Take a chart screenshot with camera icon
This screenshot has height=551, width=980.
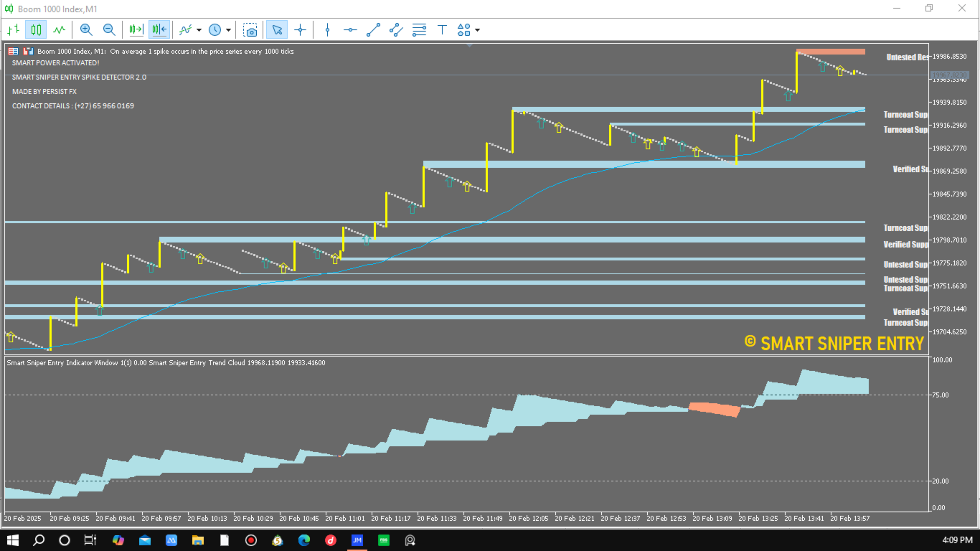pos(250,29)
